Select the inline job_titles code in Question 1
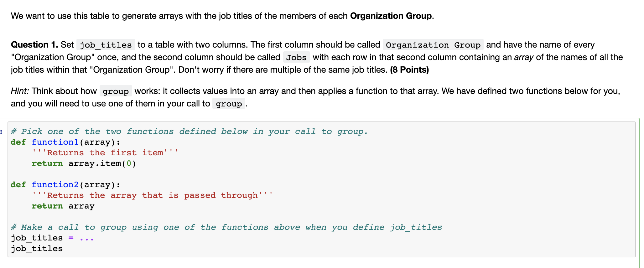 pyautogui.click(x=106, y=45)
